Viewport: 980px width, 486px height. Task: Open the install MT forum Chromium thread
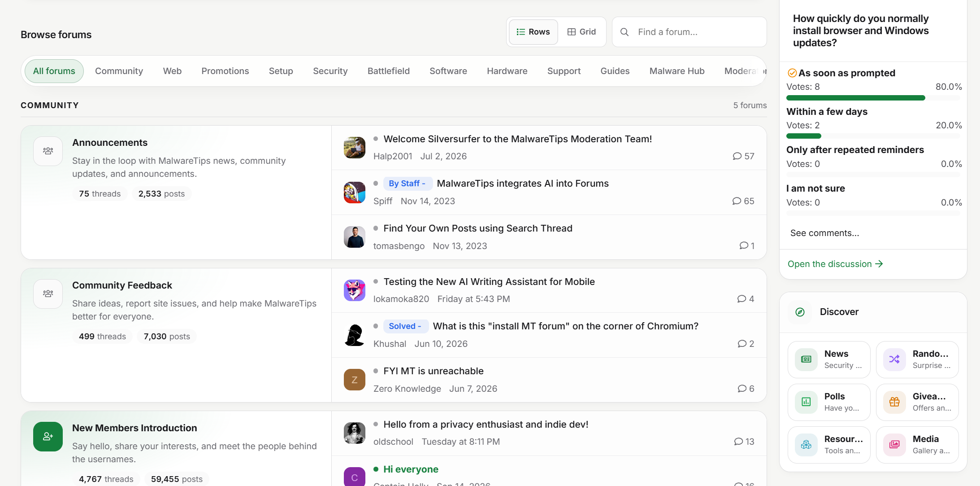click(x=566, y=326)
